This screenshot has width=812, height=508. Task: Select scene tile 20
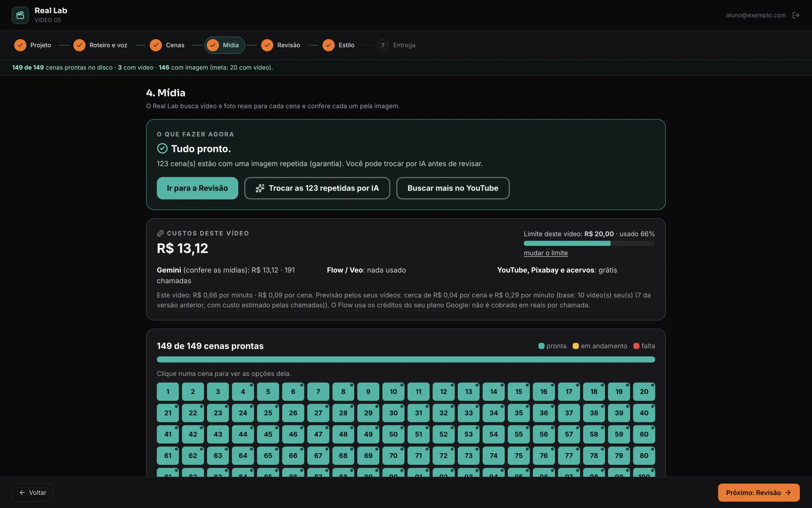coord(644,391)
